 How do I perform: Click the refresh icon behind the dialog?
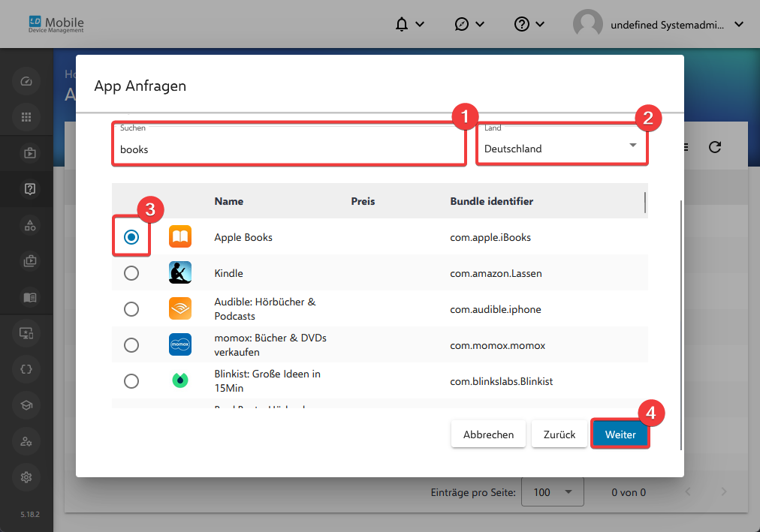tap(715, 147)
